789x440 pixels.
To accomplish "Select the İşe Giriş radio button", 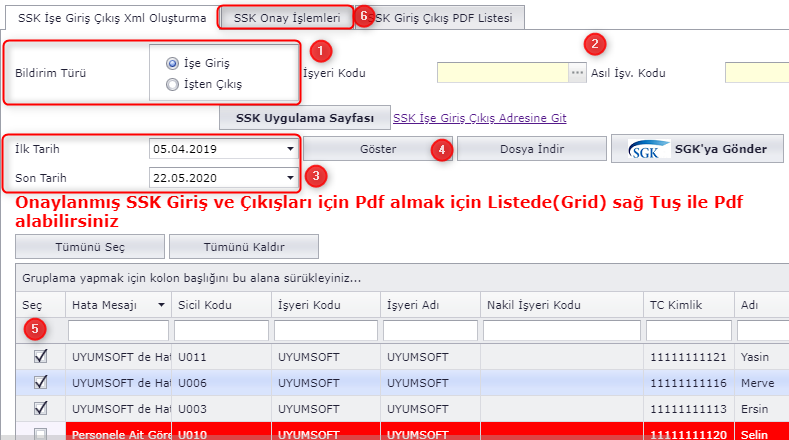I will 174,63.
